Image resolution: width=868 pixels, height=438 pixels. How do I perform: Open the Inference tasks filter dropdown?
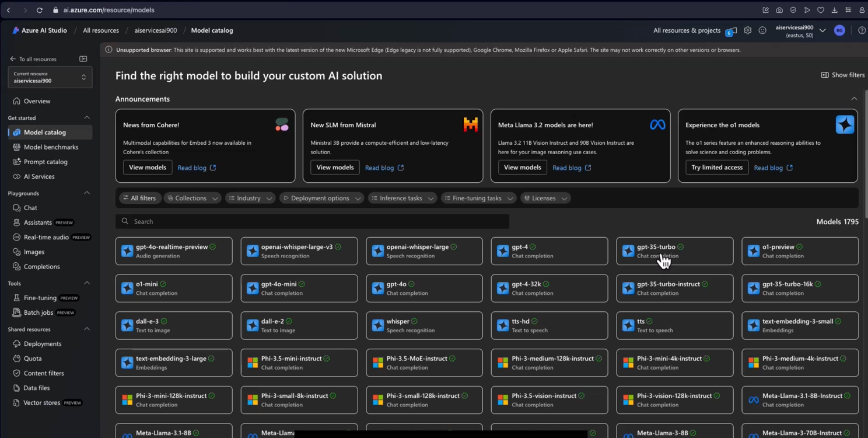point(402,198)
